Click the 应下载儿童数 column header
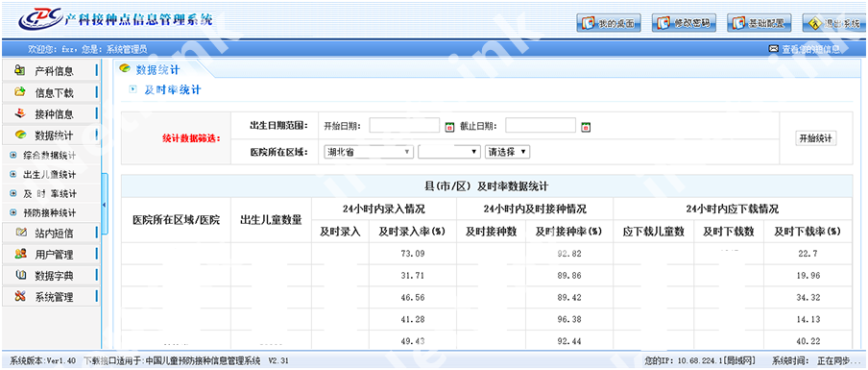868x370 pixels. (x=654, y=232)
